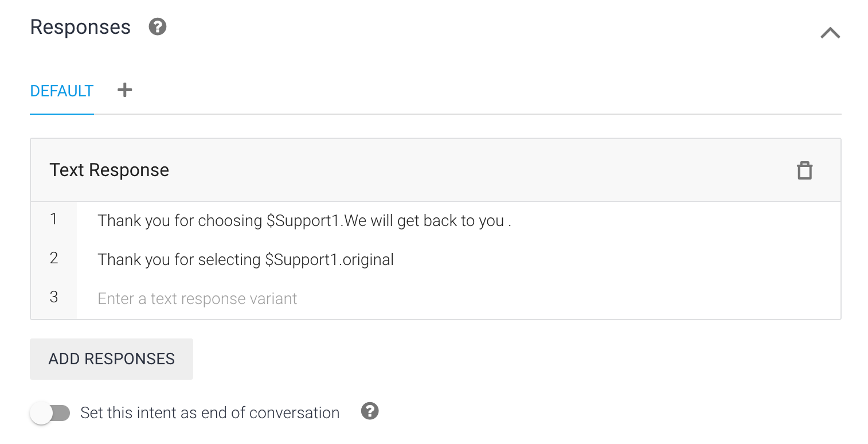Toggle Set this intent as end of conversation
The image size is (868, 444).
pyautogui.click(x=50, y=413)
